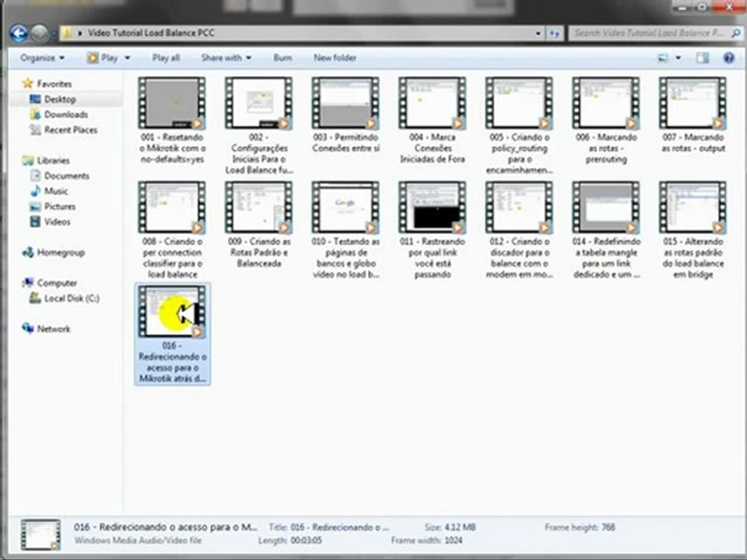Select Computer in the navigation pane

[x=57, y=283]
